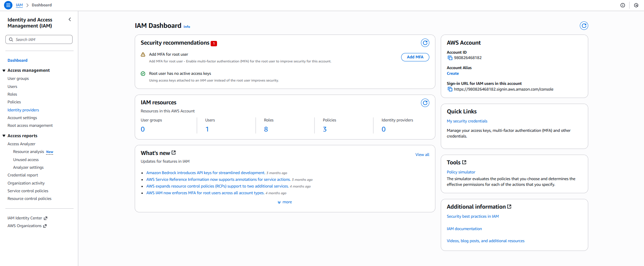Viewport: 644px width, 266px height.
Task: Click the red recommendations count badge
Action: pyautogui.click(x=214, y=43)
